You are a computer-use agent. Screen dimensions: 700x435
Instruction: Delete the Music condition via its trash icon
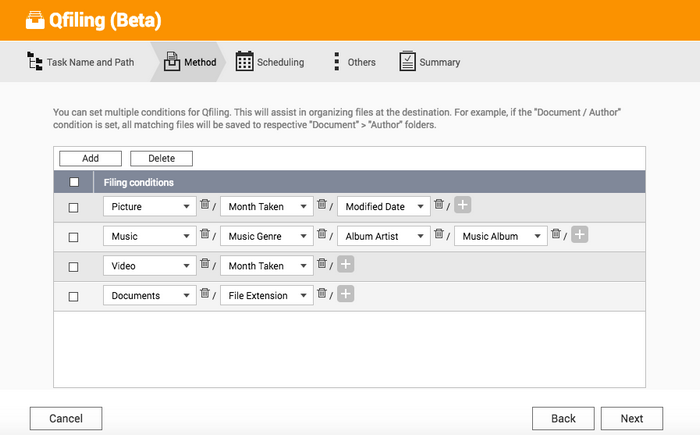pos(205,234)
